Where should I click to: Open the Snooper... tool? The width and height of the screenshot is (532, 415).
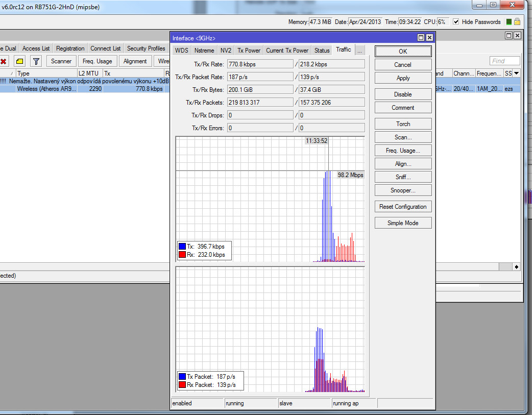403,190
